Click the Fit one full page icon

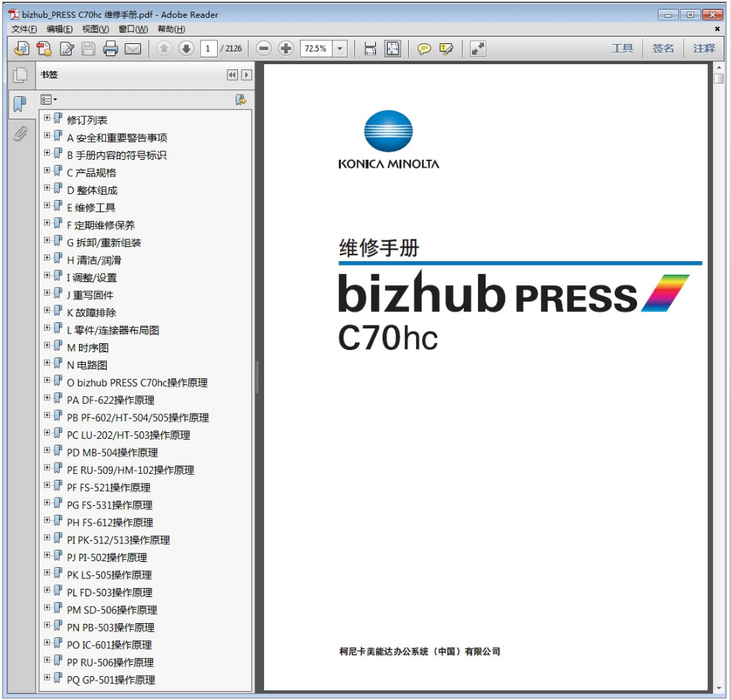click(x=392, y=49)
